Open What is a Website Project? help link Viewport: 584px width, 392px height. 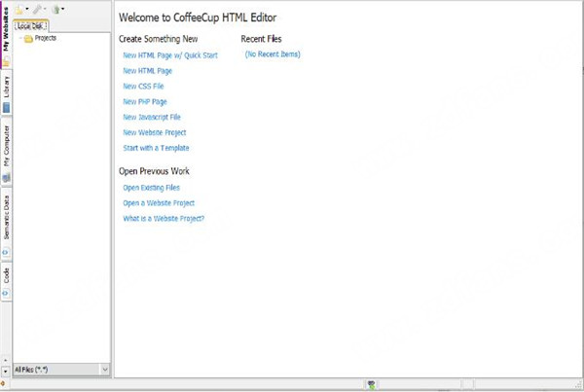164,219
